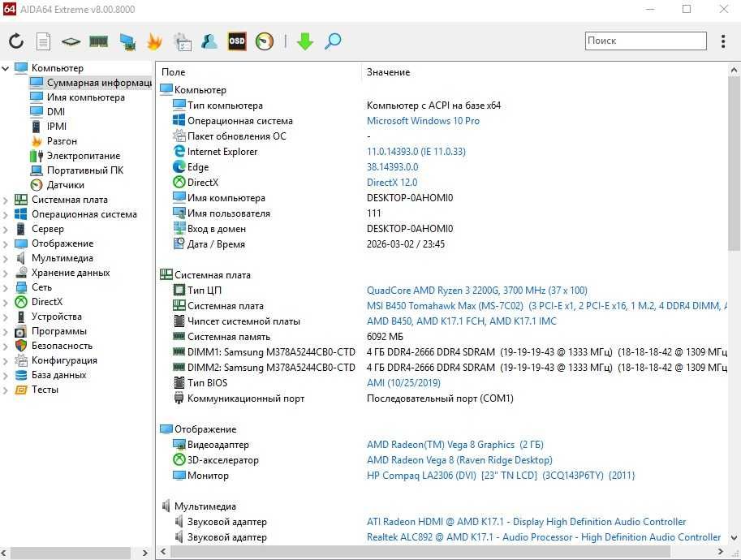Click the Программы sidebar icon
Viewport: 741px width, 560px height.
pyautogui.click(x=21, y=331)
